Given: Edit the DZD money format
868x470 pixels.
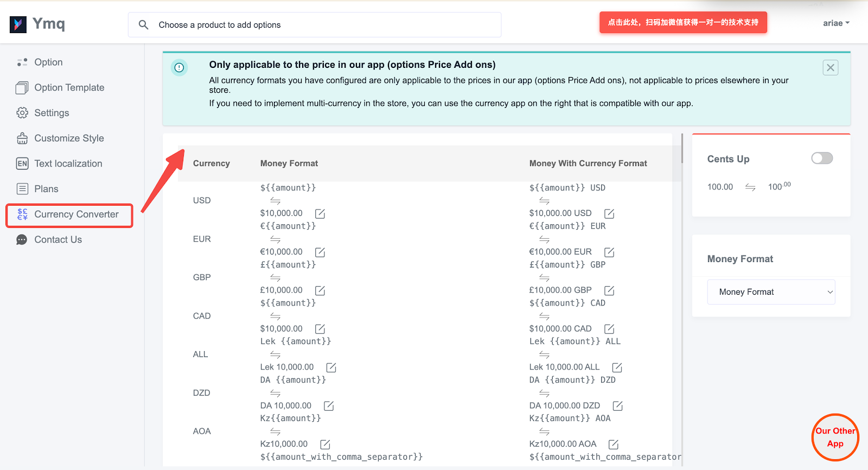Looking at the screenshot, I should click(329, 407).
